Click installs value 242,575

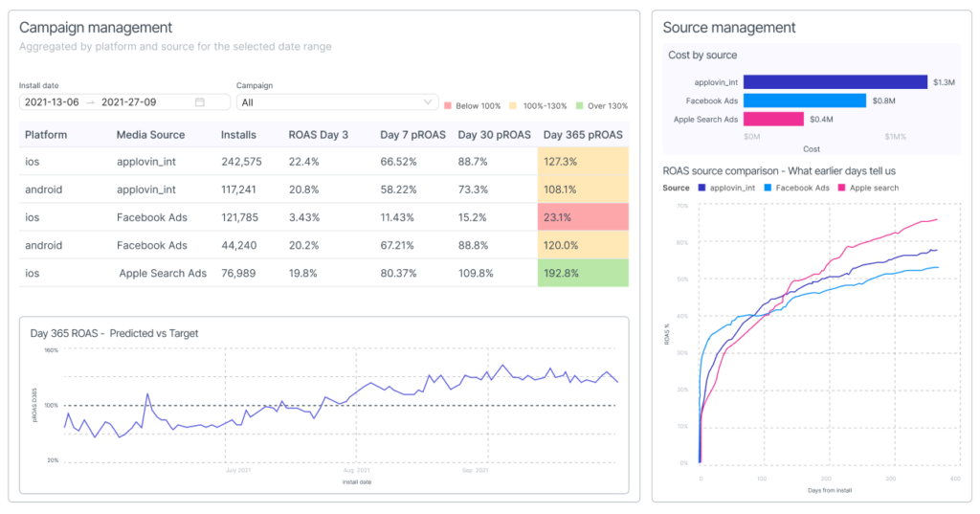241,162
